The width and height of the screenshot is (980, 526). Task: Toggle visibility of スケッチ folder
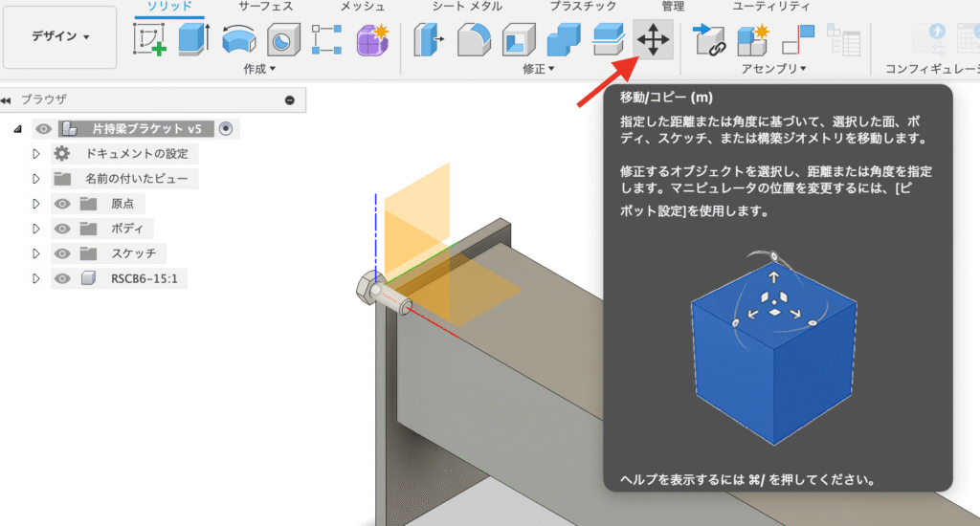pyautogui.click(x=62, y=253)
